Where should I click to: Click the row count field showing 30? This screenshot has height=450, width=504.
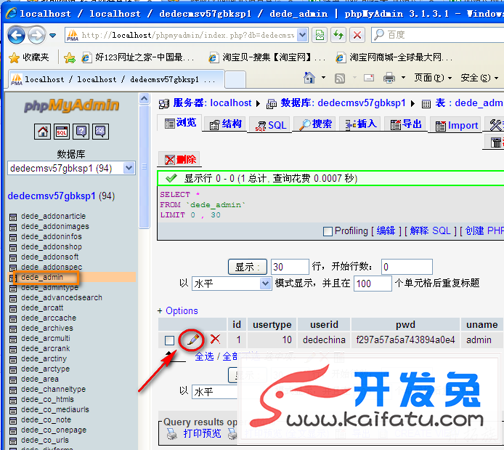290,267
